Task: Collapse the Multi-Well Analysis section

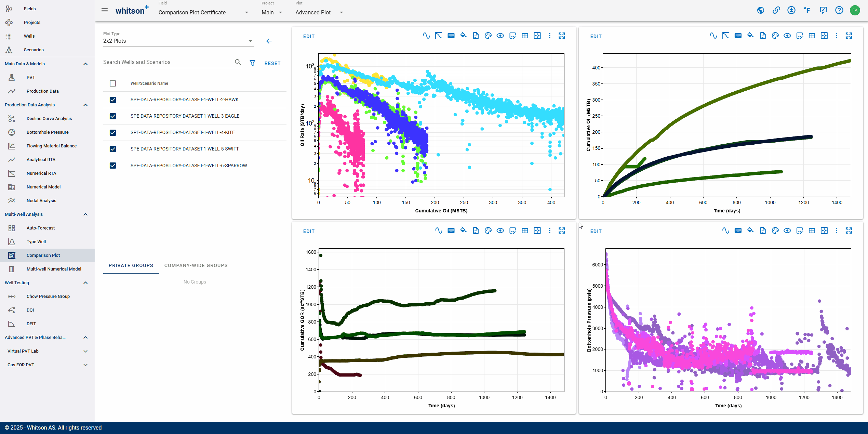Action: click(x=85, y=214)
